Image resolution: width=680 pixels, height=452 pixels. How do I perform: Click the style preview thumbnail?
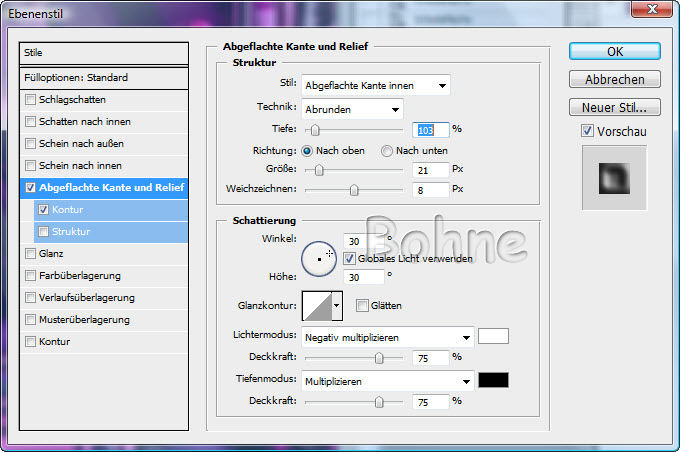click(x=613, y=177)
